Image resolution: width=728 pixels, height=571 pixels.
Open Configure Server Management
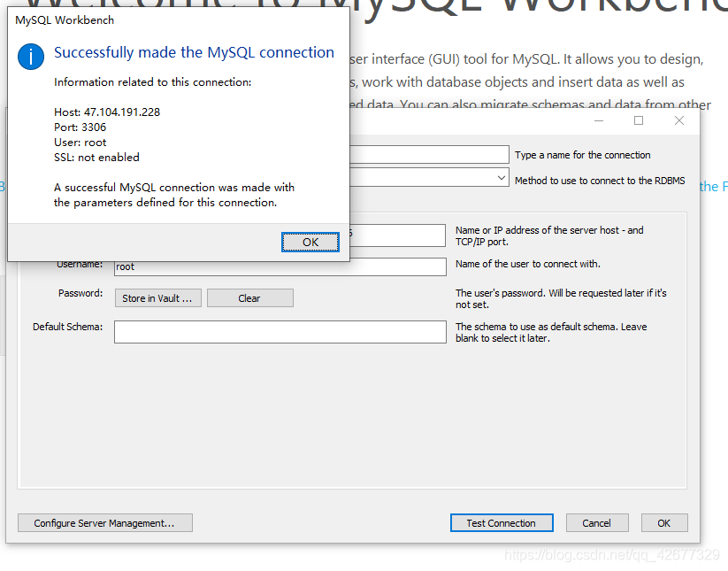coord(105,523)
